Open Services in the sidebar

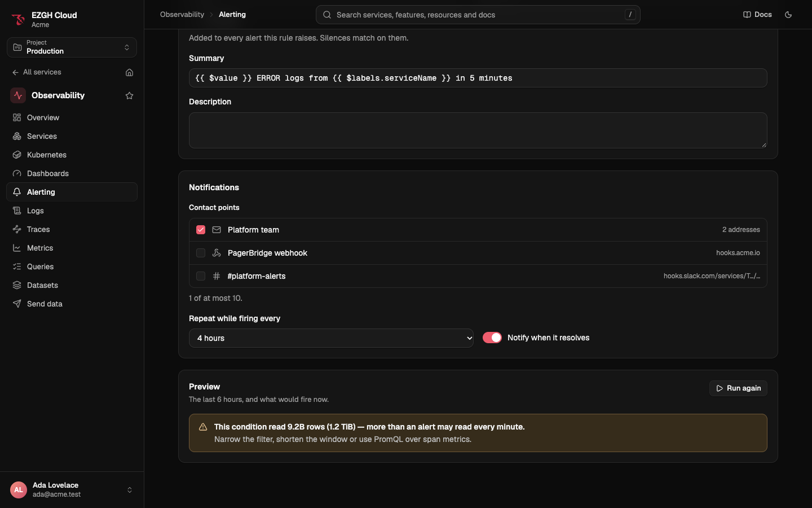[x=72, y=136]
